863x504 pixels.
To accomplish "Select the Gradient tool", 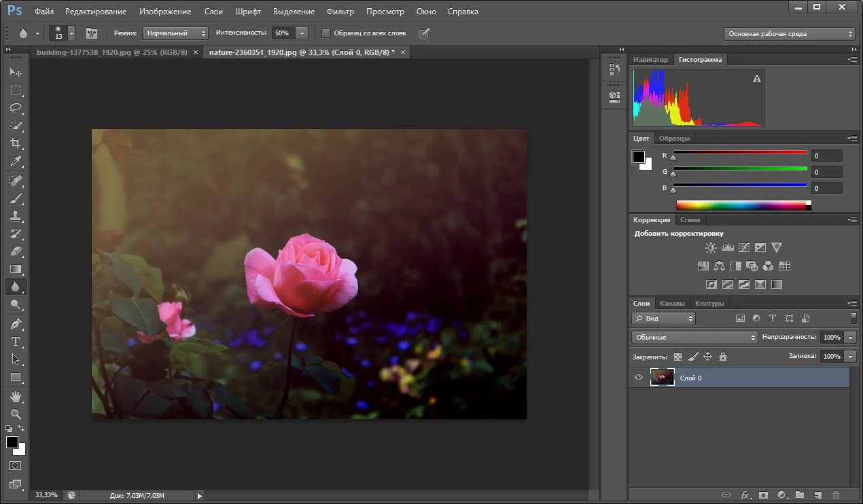I will [16, 269].
